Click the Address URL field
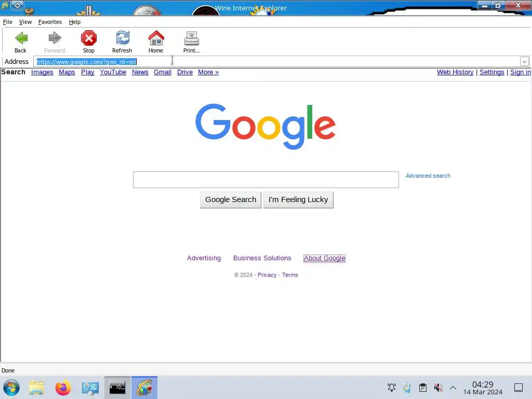 pos(276,62)
